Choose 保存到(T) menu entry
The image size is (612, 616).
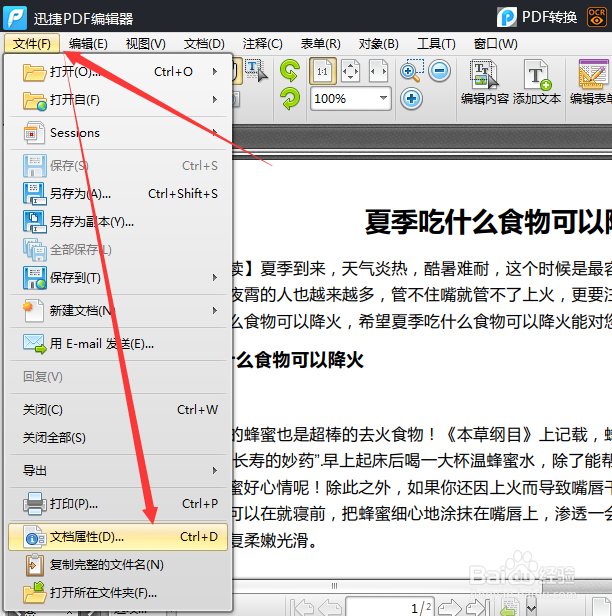[x=118, y=278]
